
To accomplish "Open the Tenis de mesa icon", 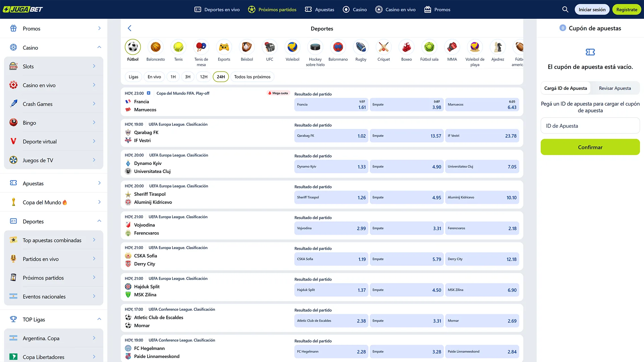I will (x=201, y=47).
